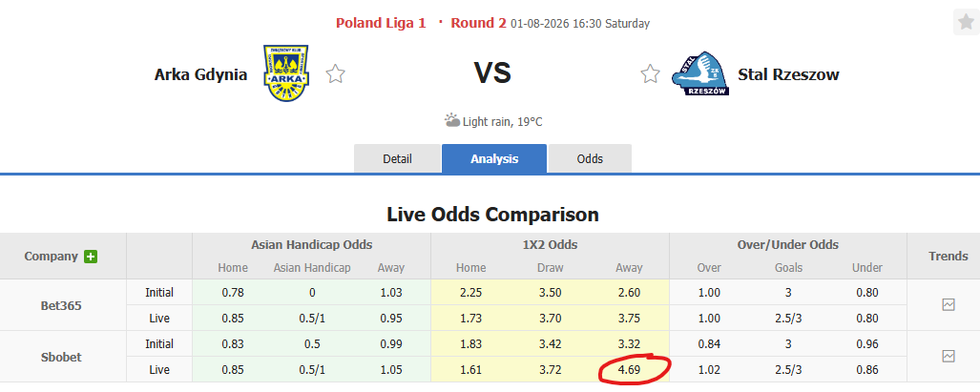
Task: Click the Round 2 label
Action: coord(478,23)
